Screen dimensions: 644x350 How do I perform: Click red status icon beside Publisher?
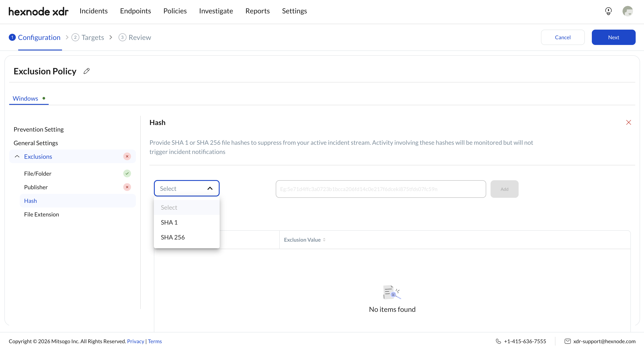(127, 187)
